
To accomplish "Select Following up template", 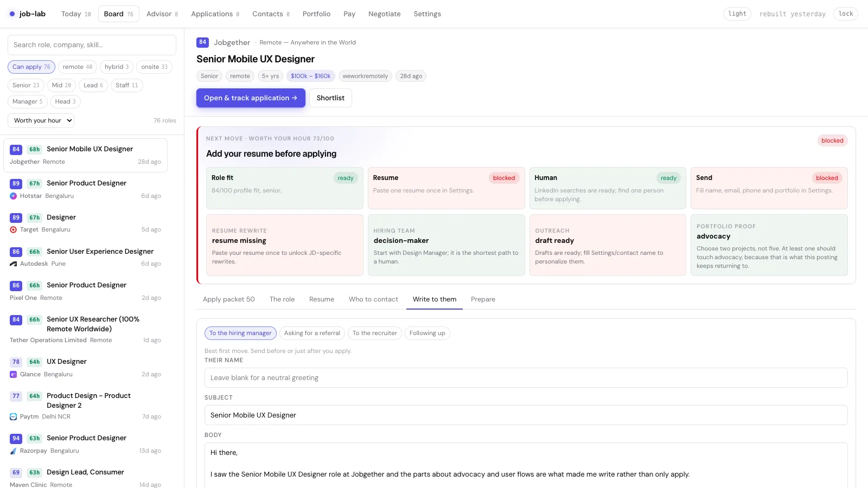I will (x=427, y=333).
